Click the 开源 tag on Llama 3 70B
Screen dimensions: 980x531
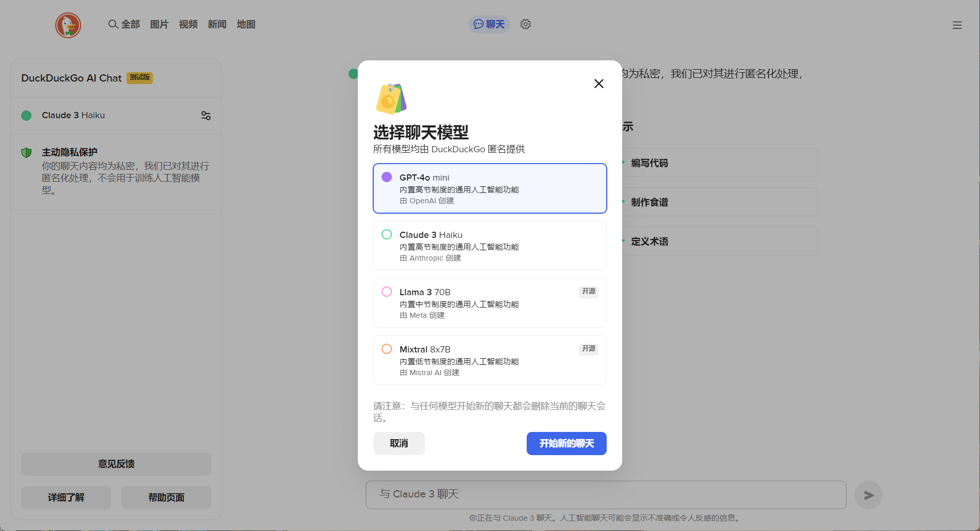point(589,292)
